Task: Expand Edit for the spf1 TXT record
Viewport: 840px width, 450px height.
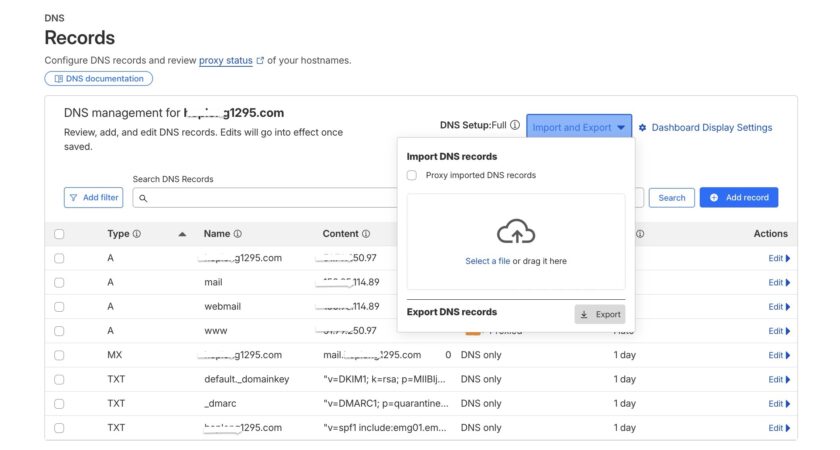Action: [779, 428]
